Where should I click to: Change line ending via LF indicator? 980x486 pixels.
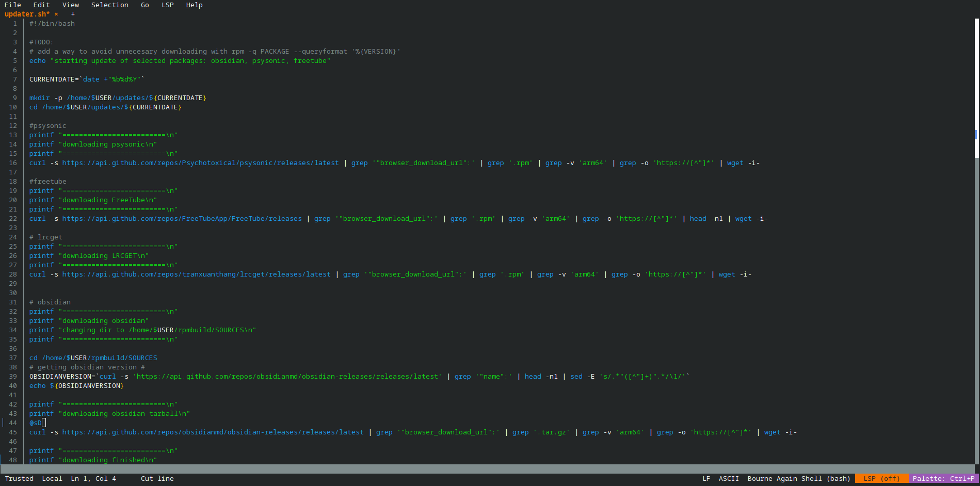coord(706,478)
